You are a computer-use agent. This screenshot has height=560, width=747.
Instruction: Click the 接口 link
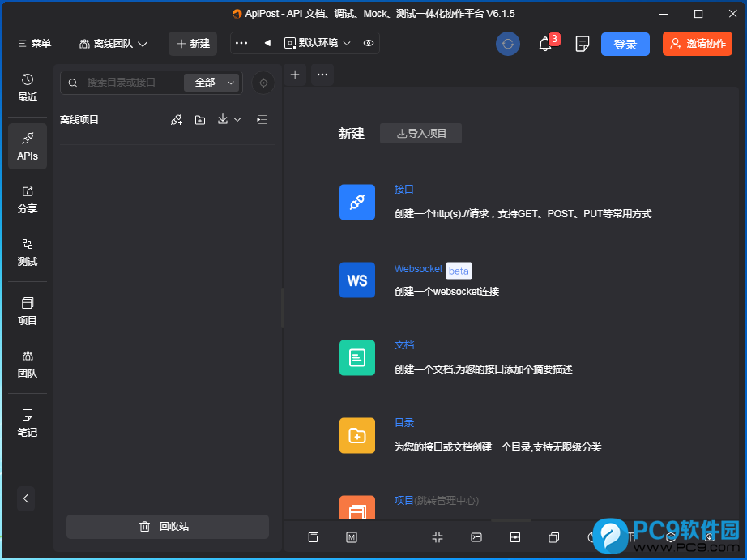click(404, 189)
